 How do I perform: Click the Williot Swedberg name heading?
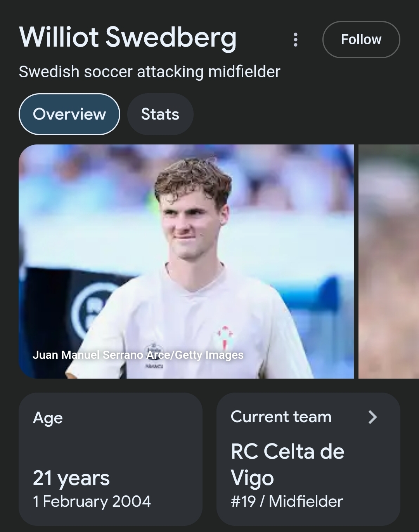point(128,37)
